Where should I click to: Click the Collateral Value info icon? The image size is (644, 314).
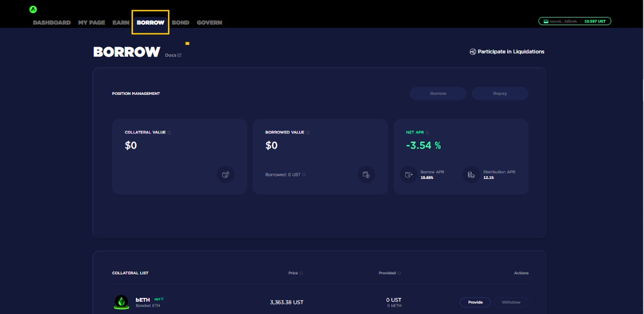coord(170,132)
